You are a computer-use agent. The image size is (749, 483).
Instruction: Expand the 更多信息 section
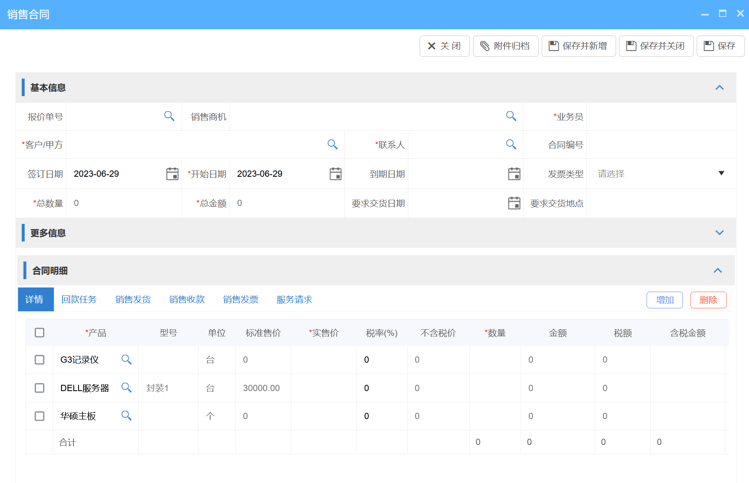[x=718, y=233]
